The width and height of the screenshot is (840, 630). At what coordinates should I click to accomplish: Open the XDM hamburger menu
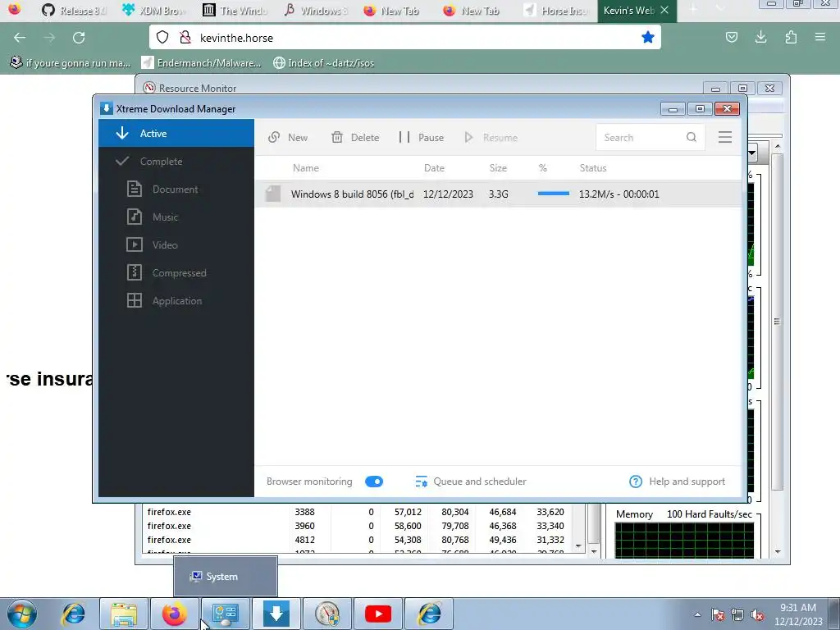(725, 137)
